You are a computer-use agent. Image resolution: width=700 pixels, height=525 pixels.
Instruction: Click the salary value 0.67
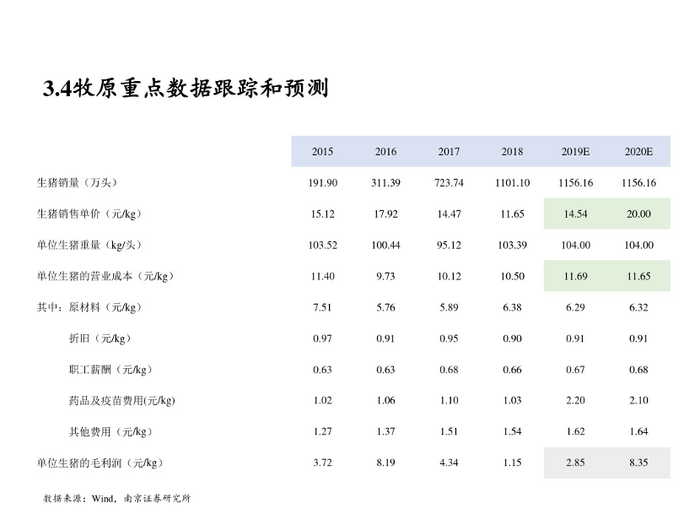(x=575, y=370)
